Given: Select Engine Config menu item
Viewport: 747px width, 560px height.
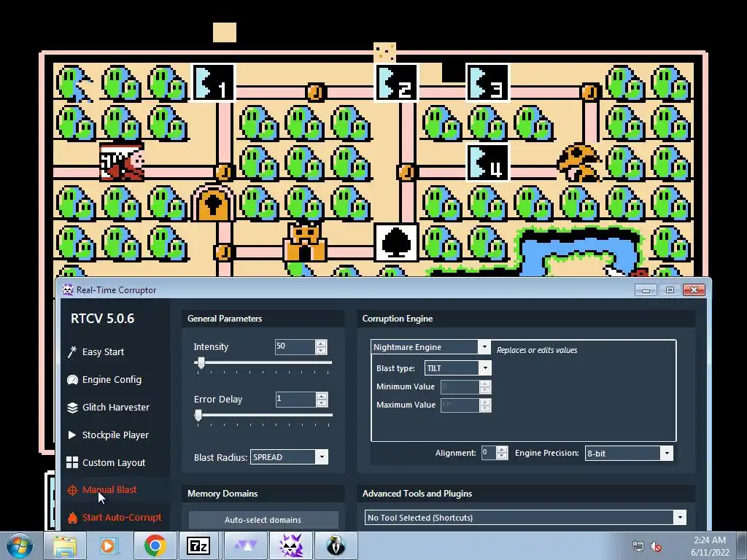Looking at the screenshot, I should pyautogui.click(x=112, y=379).
